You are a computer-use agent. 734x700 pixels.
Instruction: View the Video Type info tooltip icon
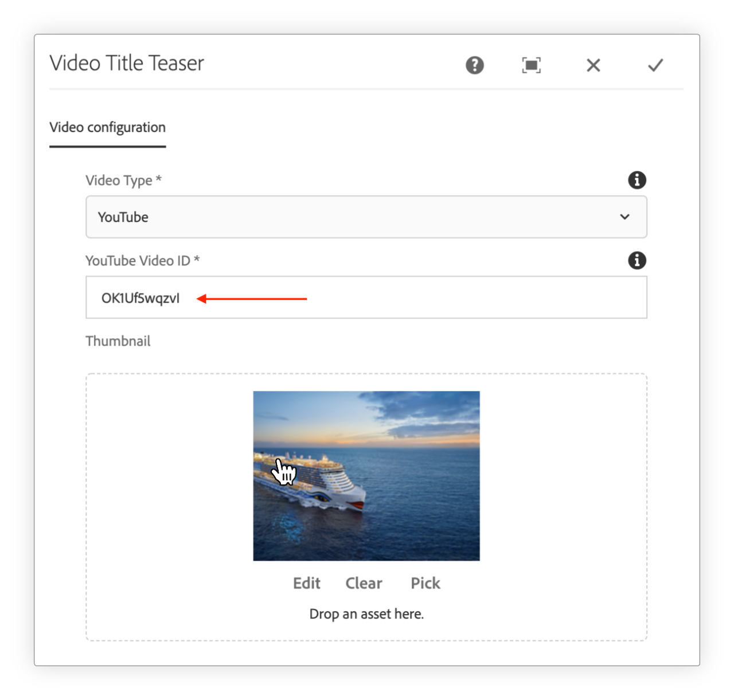point(636,180)
